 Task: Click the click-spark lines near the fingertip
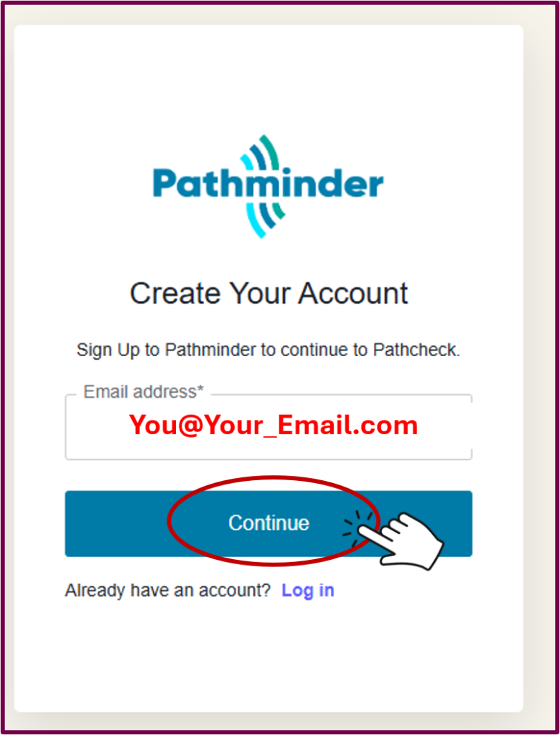[x=357, y=528]
